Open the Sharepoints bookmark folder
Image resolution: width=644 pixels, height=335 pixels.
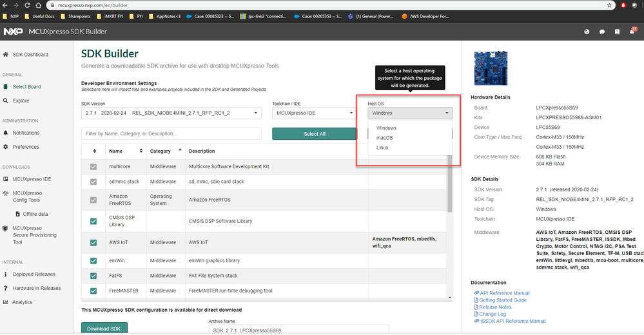point(75,16)
